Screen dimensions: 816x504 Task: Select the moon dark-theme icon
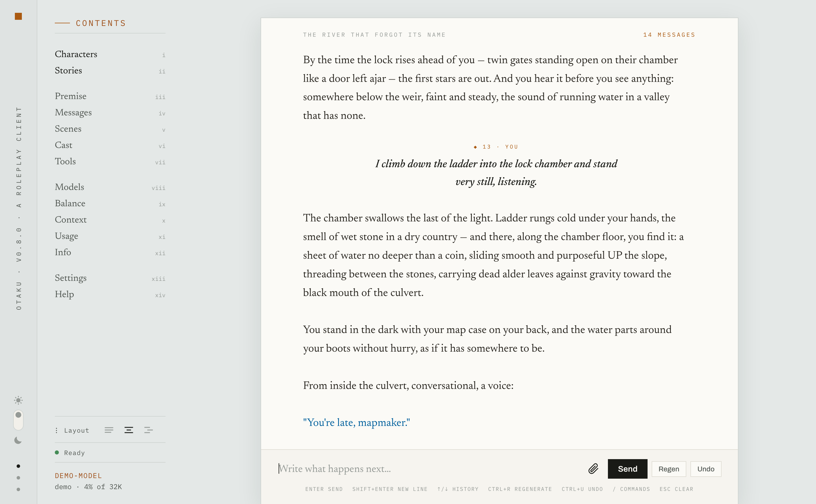pos(18,440)
